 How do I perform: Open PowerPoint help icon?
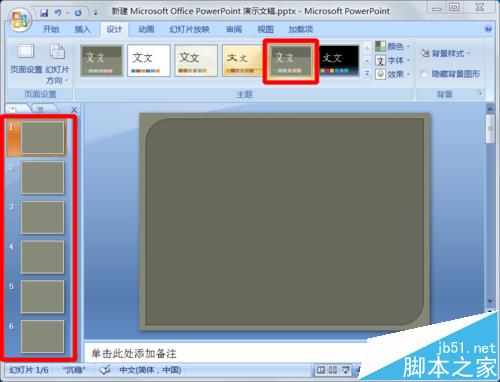tap(488, 29)
